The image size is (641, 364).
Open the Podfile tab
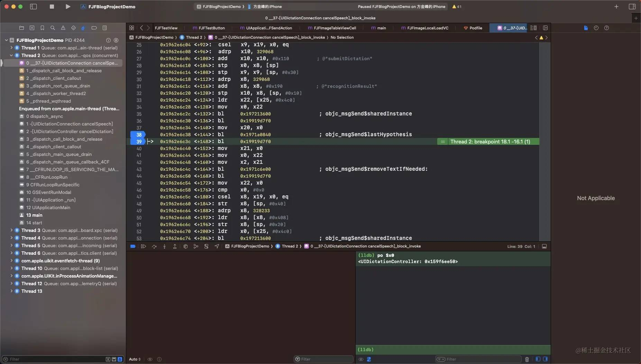(x=473, y=28)
